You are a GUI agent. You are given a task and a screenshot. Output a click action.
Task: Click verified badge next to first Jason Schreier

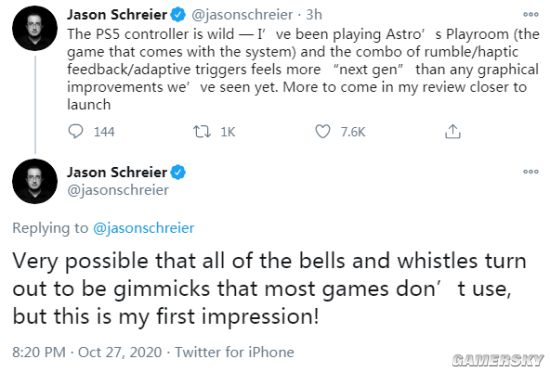(x=178, y=15)
